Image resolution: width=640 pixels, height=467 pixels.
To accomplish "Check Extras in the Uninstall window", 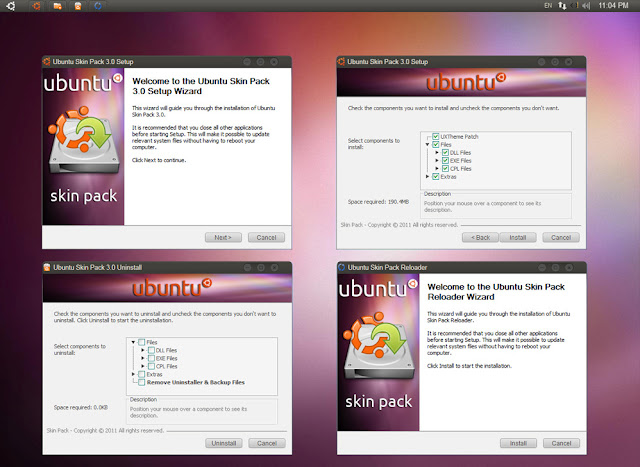I will pos(142,374).
